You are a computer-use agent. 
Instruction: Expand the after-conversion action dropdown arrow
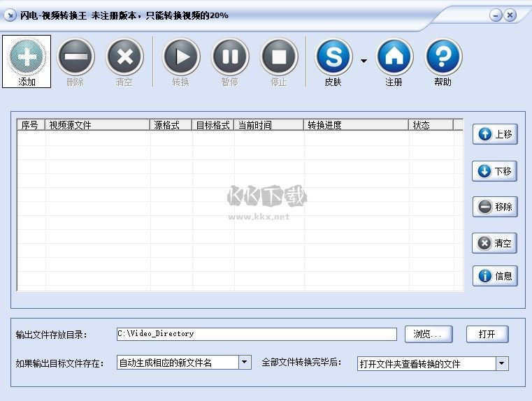[x=502, y=364]
